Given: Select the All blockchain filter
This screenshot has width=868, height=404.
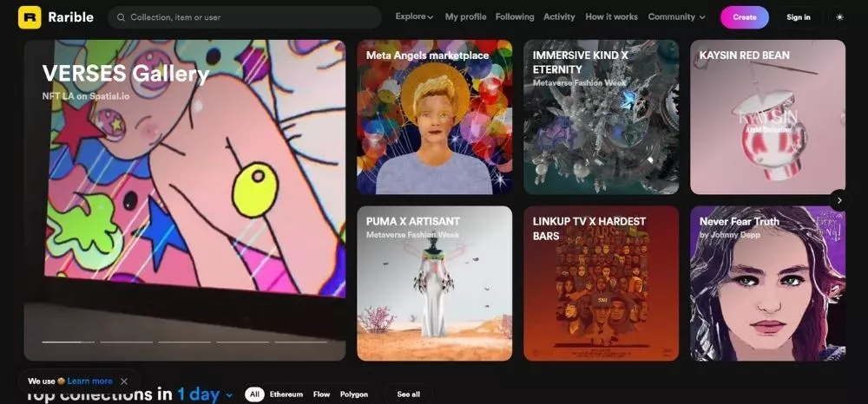Looking at the screenshot, I should point(254,394).
